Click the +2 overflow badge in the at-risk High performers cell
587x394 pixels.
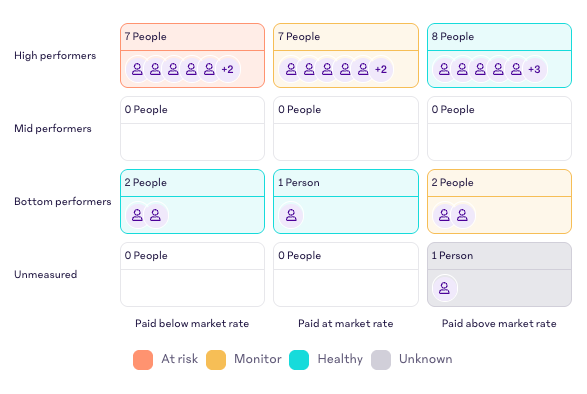pyautogui.click(x=228, y=69)
